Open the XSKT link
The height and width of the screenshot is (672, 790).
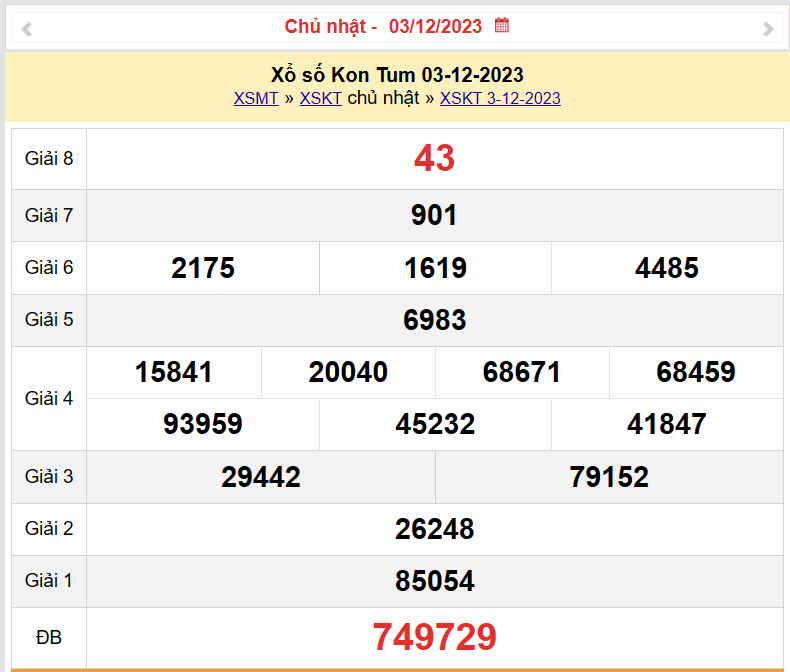(x=320, y=98)
